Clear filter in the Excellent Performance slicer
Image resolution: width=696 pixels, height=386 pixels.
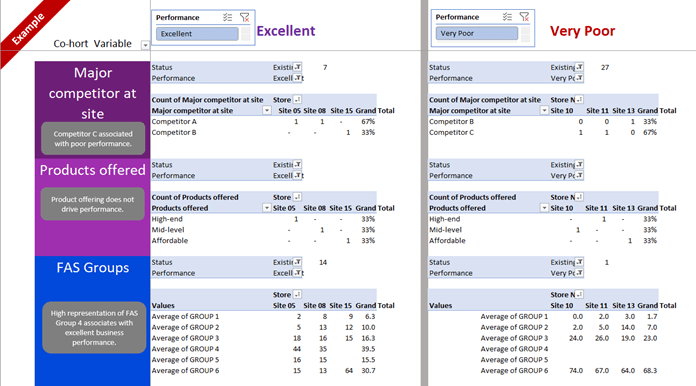point(245,17)
